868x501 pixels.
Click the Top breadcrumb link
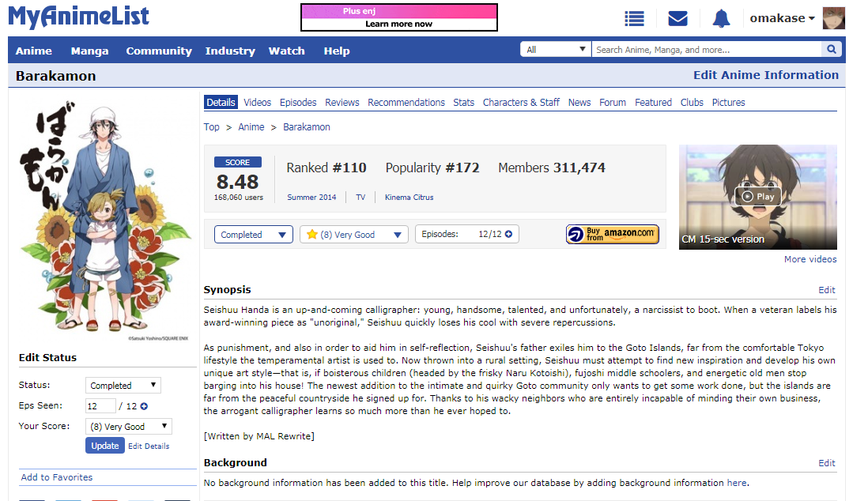(211, 127)
